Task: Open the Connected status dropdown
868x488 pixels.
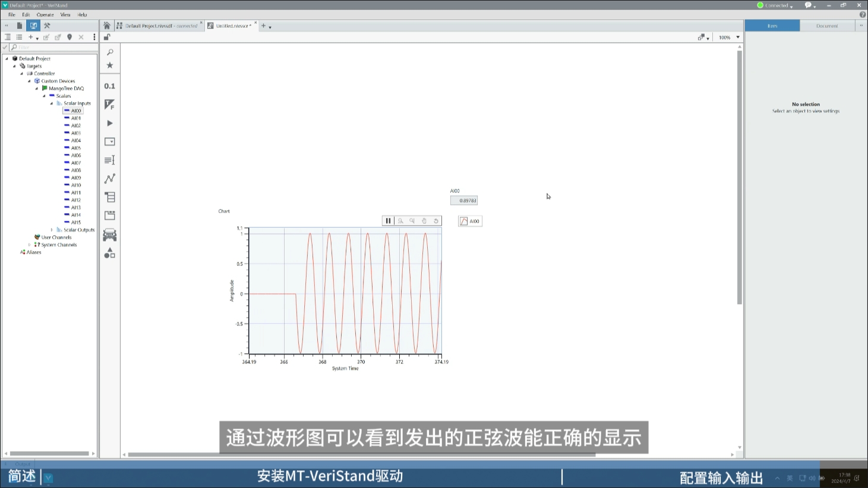Action: pyautogui.click(x=775, y=5)
